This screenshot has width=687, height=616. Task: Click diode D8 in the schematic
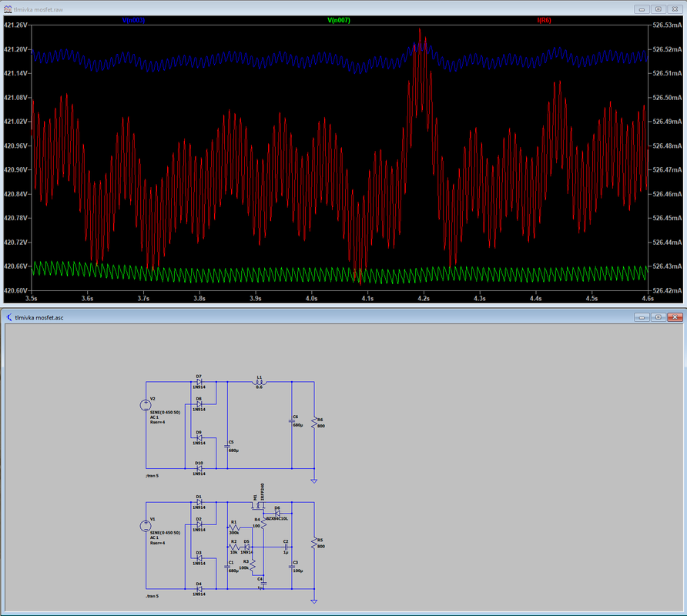pyautogui.click(x=199, y=404)
